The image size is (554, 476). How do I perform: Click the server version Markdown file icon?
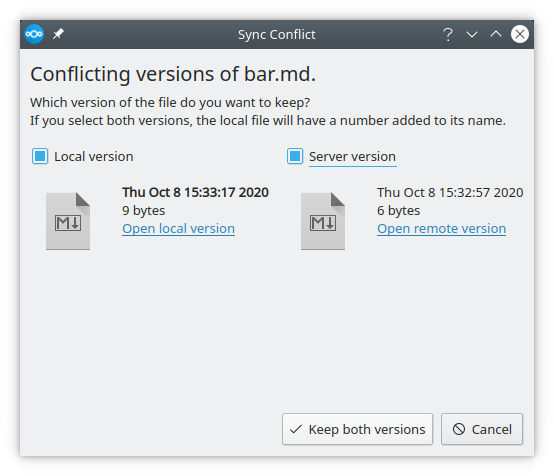click(x=323, y=221)
